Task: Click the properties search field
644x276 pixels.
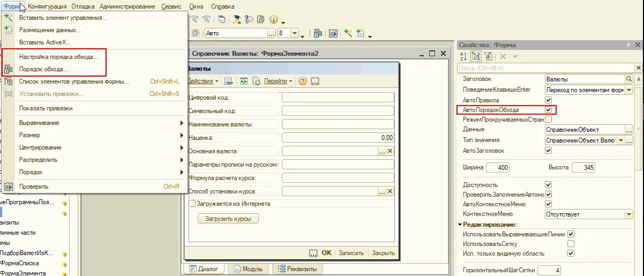Action: pos(545,68)
